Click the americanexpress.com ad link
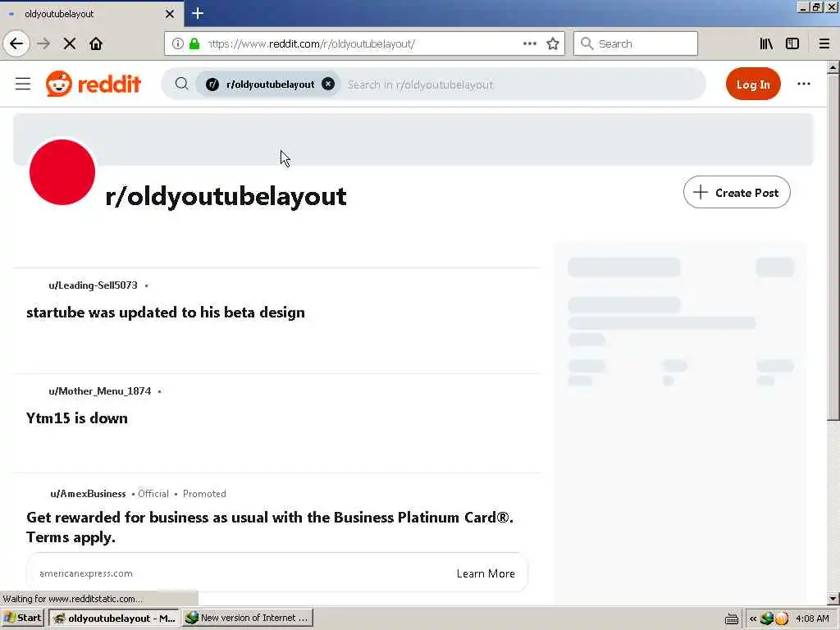Image resolution: width=840 pixels, height=630 pixels. click(x=85, y=573)
